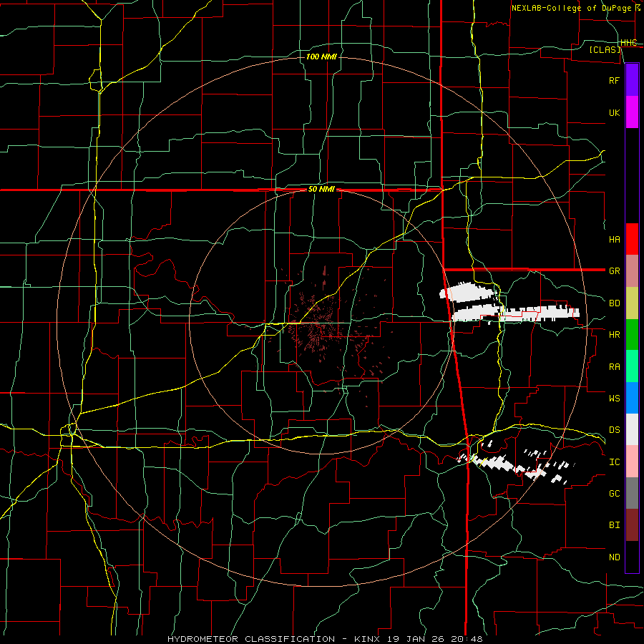Viewport: 644px width, 644px height.
Task: Click the ND legend label
Action: (x=614, y=557)
